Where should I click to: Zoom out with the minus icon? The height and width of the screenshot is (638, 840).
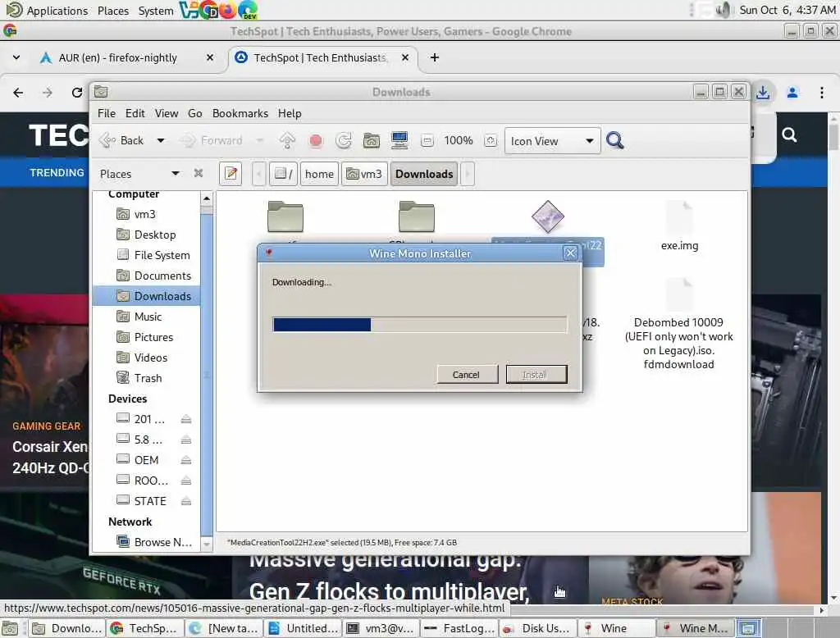tap(427, 141)
